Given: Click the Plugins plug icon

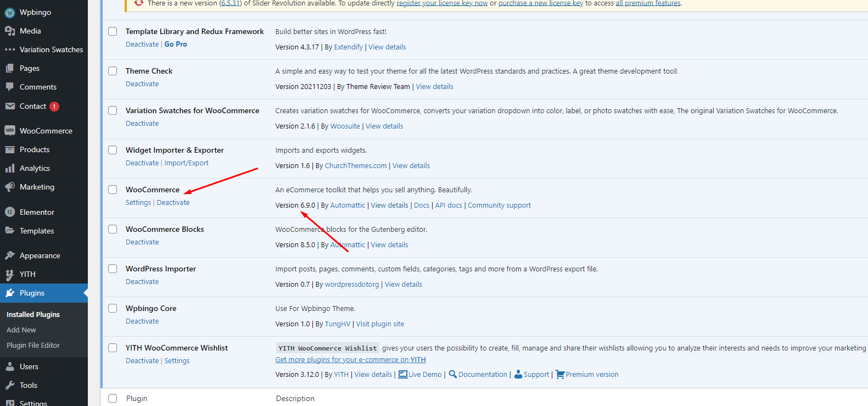Looking at the screenshot, I should 10,293.
